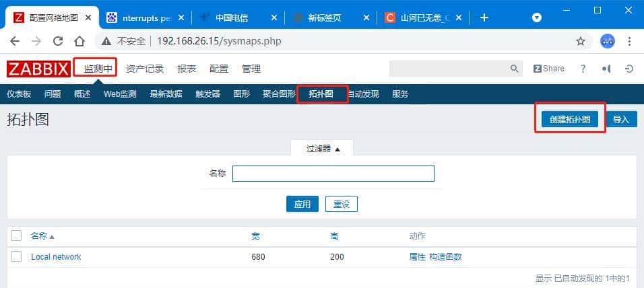
Task: Click the 导入 button
Action: coord(621,119)
